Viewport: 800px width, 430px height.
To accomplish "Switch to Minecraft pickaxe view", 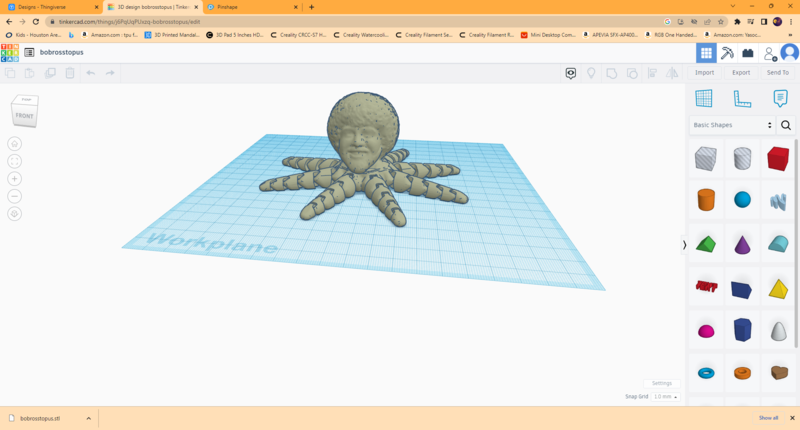I will pos(727,53).
